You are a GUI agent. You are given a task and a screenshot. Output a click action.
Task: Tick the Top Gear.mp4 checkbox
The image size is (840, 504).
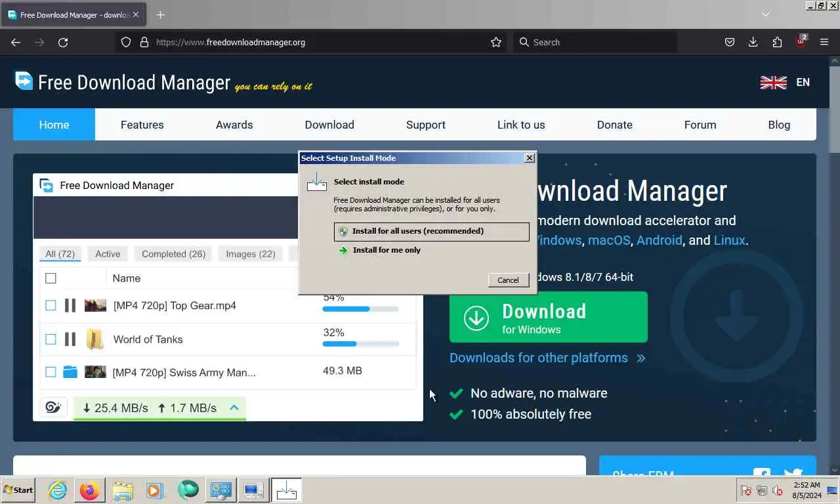coord(51,305)
